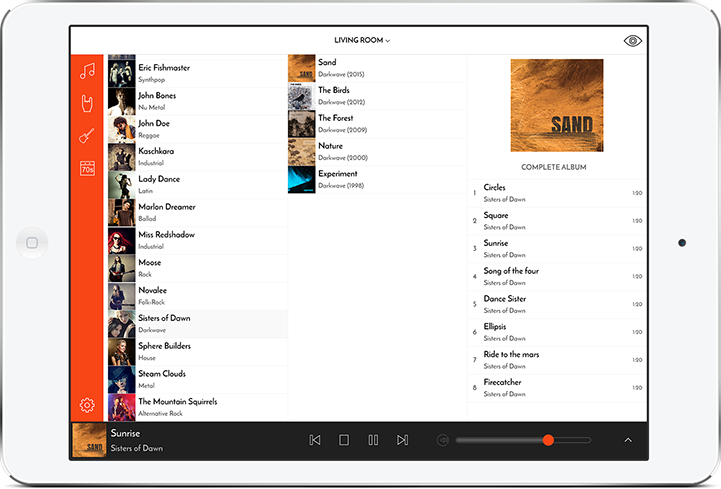Toggle the eye visibility icon
Viewport: 721px width, 489px height.
632,41
